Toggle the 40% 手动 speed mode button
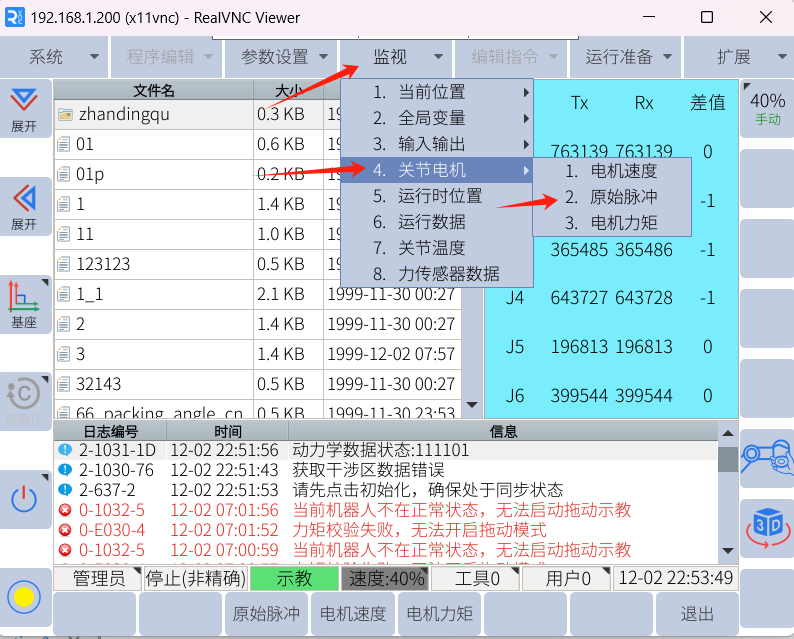The width and height of the screenshot is (794, 639). click(767, 108)
